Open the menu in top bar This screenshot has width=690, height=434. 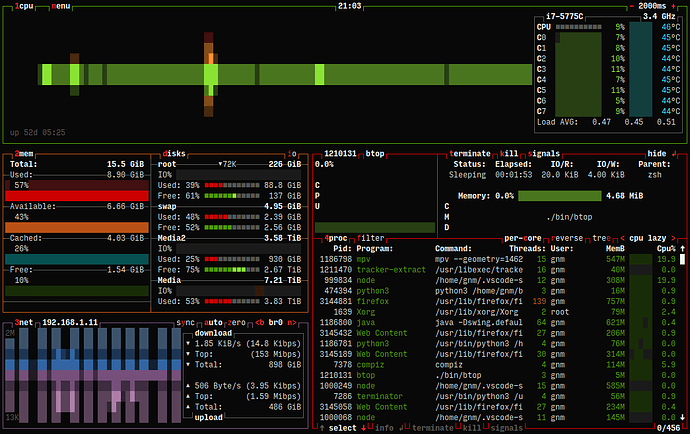point(61,6)
